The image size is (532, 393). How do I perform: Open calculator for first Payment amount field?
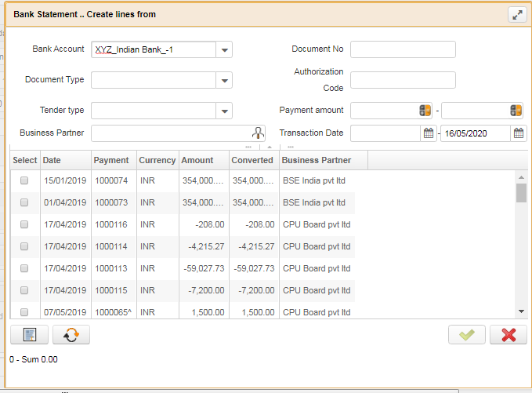[x=425, y=111]
